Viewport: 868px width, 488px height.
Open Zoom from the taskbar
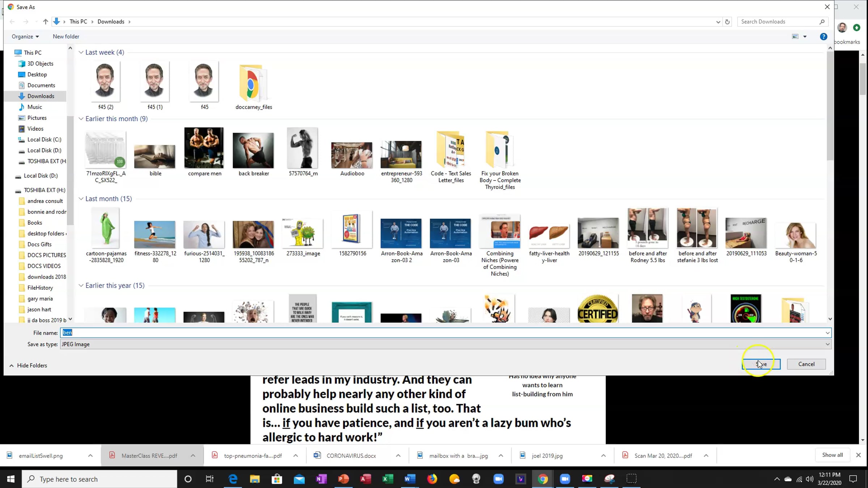(498, 479)
